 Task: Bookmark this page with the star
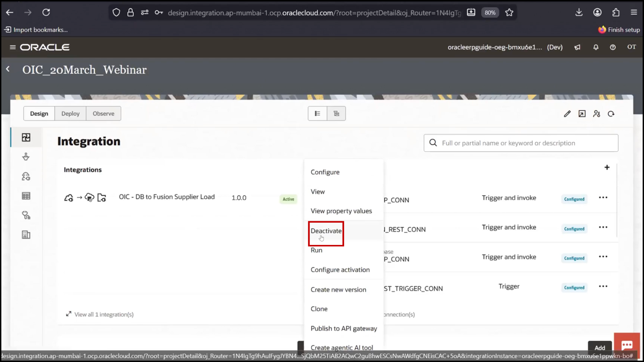coord(509,13)
